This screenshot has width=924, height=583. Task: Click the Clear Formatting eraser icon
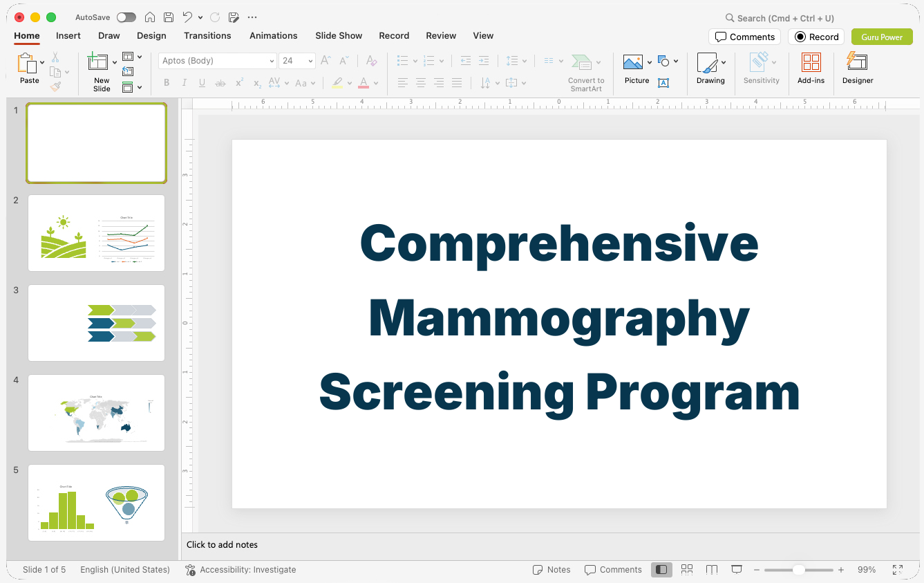(372, 61)
